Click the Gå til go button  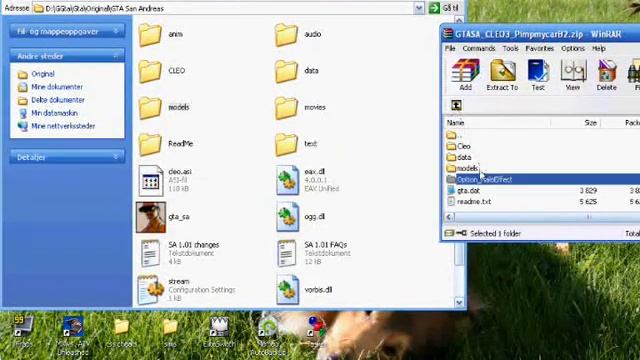[x=444, y=8]
